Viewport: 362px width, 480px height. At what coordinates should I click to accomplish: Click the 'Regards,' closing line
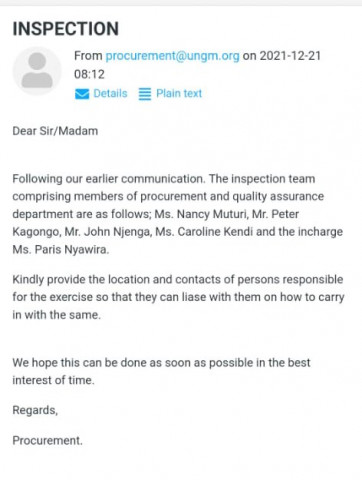tap(35, 410)
